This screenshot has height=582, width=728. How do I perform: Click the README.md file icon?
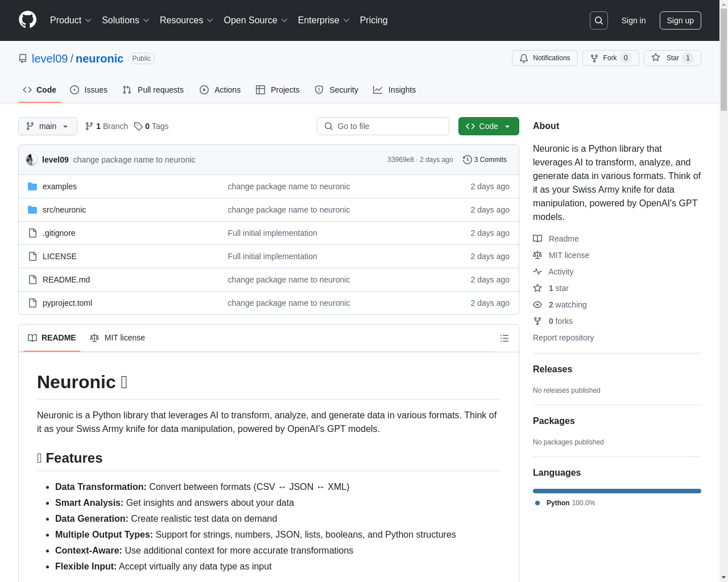[x=32, y=280]
